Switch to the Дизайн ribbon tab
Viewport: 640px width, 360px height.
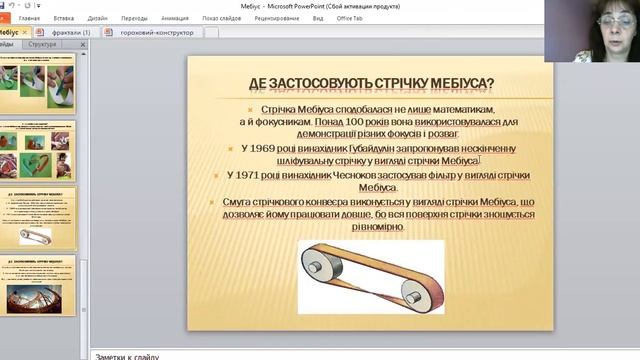[x=98, y=18]
